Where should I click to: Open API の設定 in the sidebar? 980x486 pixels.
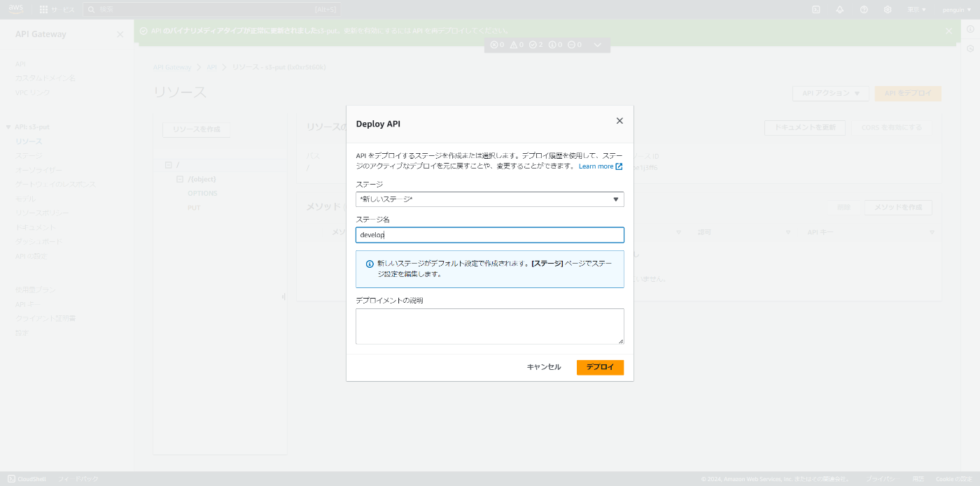point(31,256)
